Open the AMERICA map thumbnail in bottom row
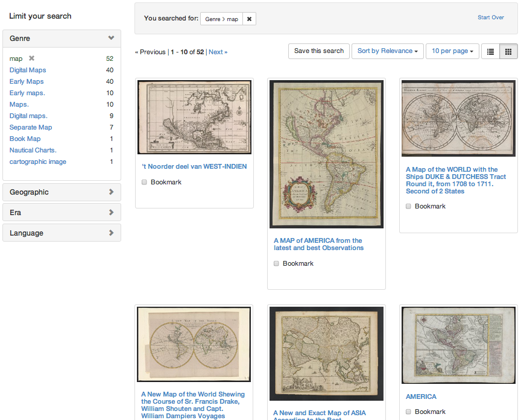The height and width of the screenshot is (420, 524). pos(458,345)
